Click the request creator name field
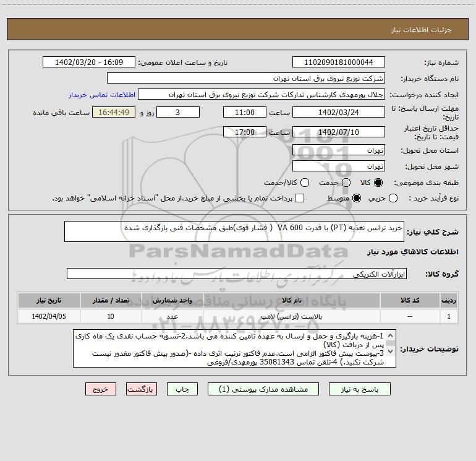 click(261, 94)
